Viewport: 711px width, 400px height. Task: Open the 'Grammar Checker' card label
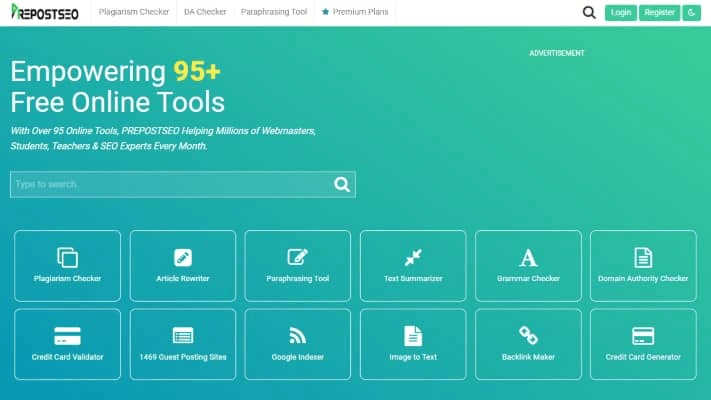tap(528, 278)
